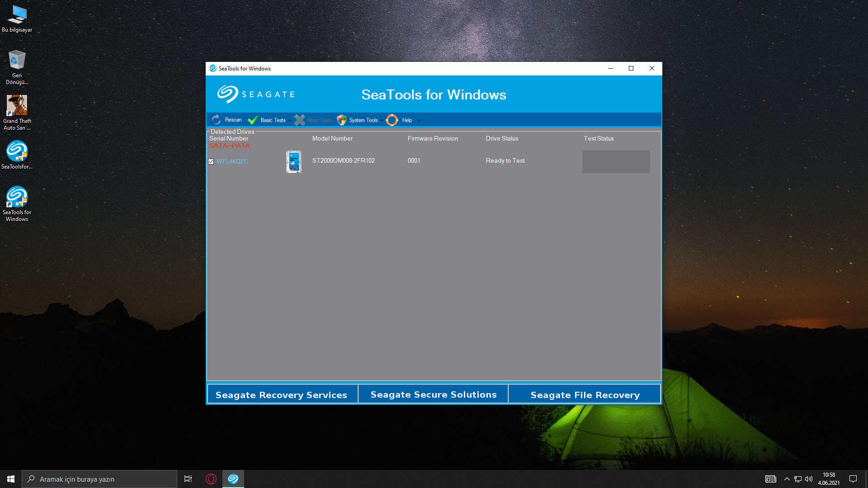Expand the System Tools dropdown arrow
The height and width of the screenshot is (488, 868).
coord(382,121)
